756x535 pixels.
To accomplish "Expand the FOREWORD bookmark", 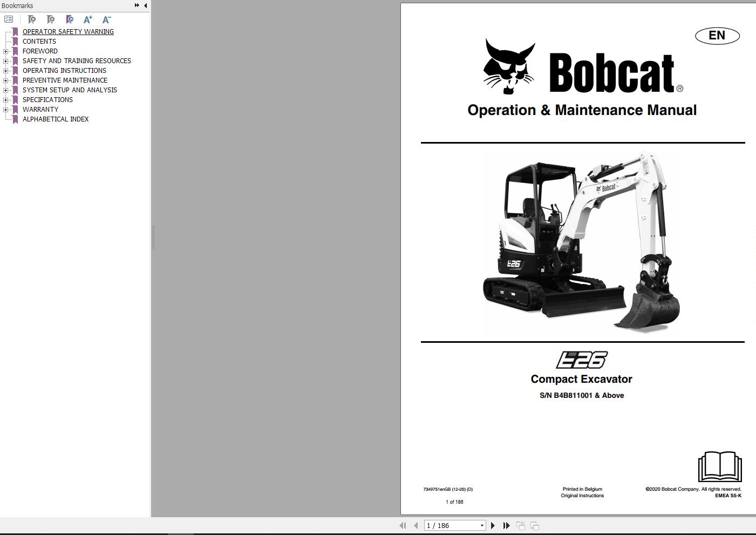I will [x=6, y=51].
